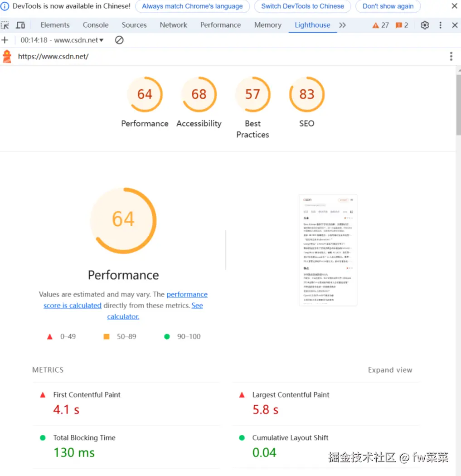Toggle the device toolbar icon

click(x=20, y=25)
